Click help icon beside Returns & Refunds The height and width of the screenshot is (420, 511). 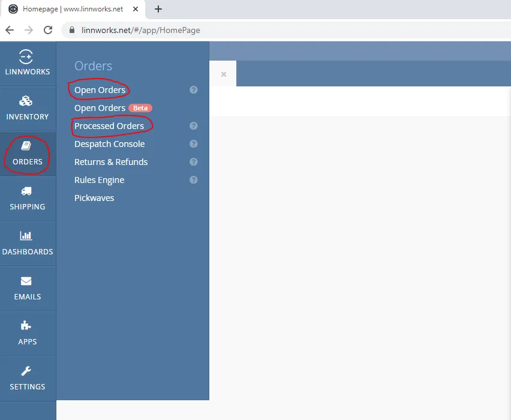coord(194,162)
